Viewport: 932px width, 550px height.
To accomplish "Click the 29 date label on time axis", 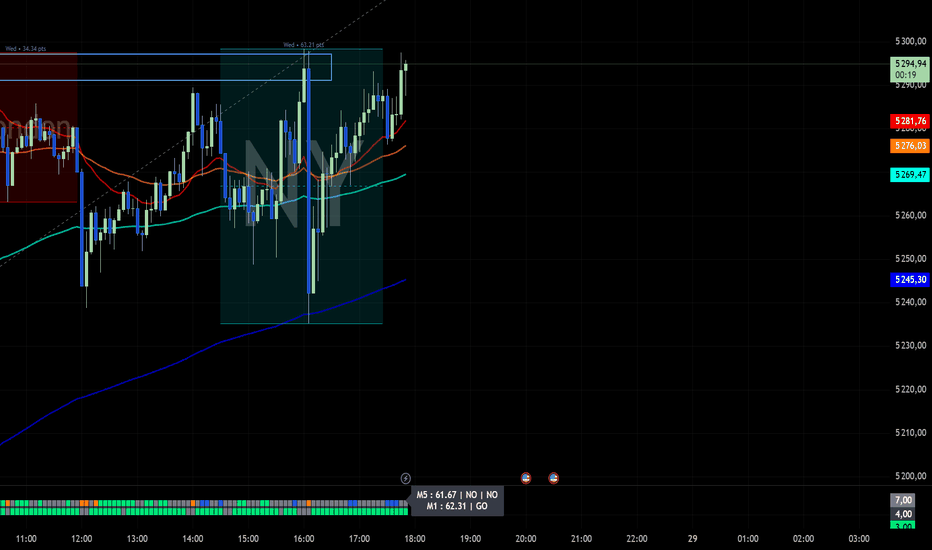I will (x=692, y=539).
